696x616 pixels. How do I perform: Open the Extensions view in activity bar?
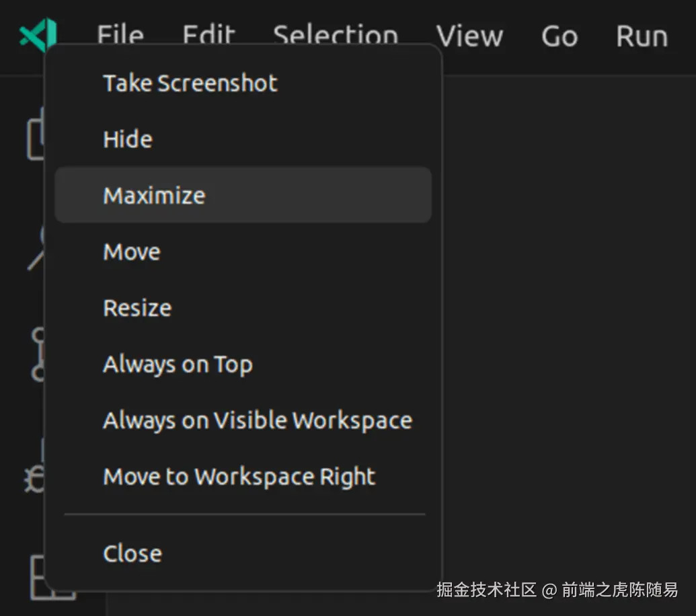pyautogui.click(x=38, y=578)
